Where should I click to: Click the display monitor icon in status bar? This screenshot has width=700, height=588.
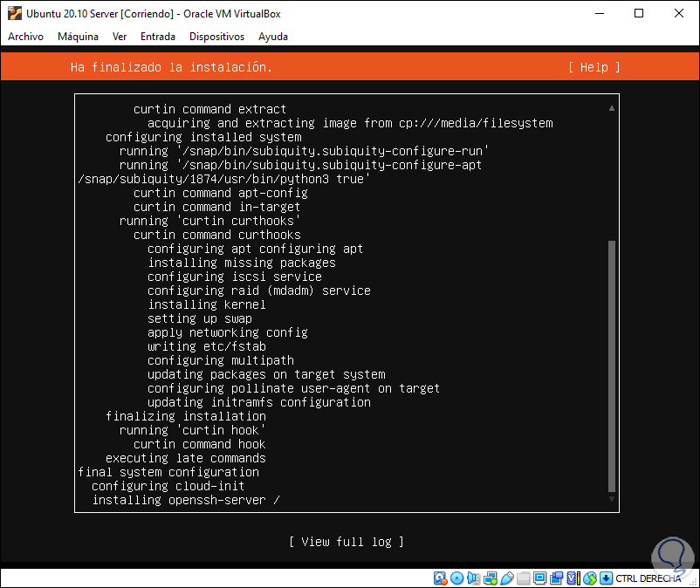pyautogui.click(x=539, y=578)
